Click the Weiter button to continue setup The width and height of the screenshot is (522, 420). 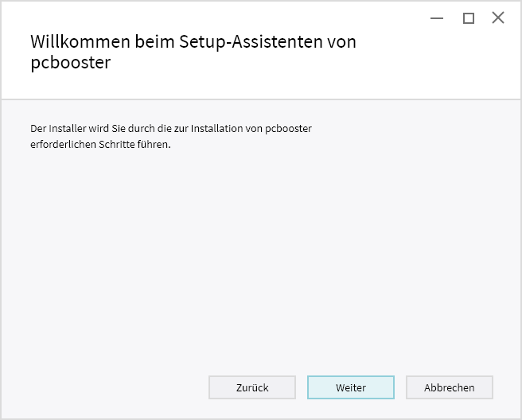[x=351, y=387]
